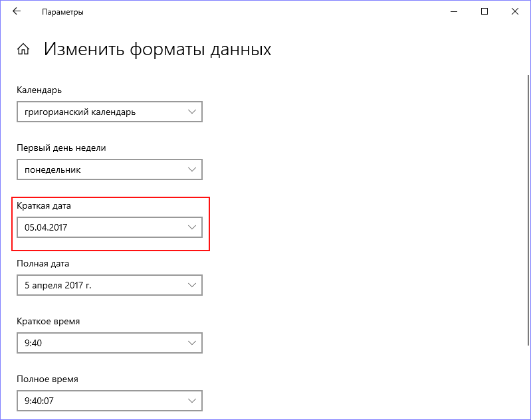Click the Полная дата label
The width and height of the screenshot is (531, 420).
(43, 264)
